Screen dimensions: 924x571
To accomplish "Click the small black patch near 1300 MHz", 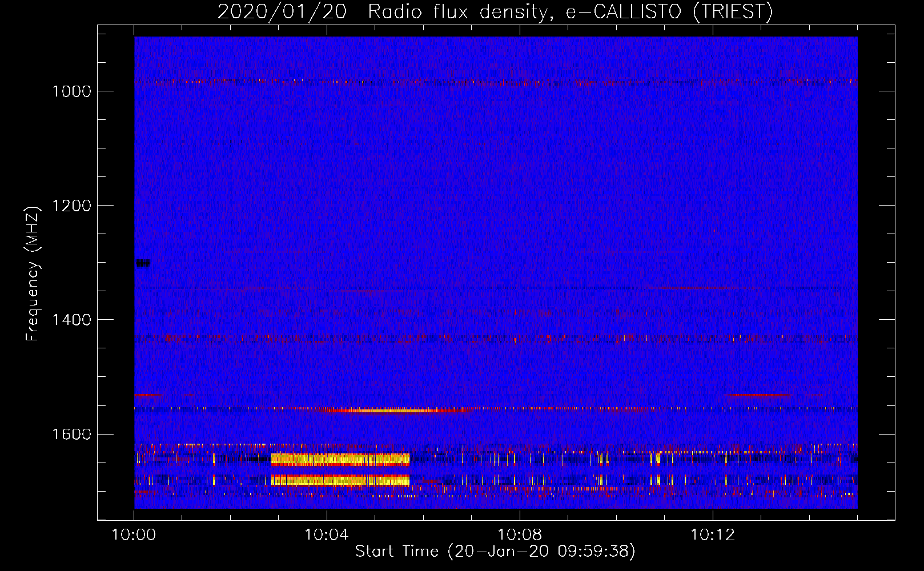I will tap(142, 263).
